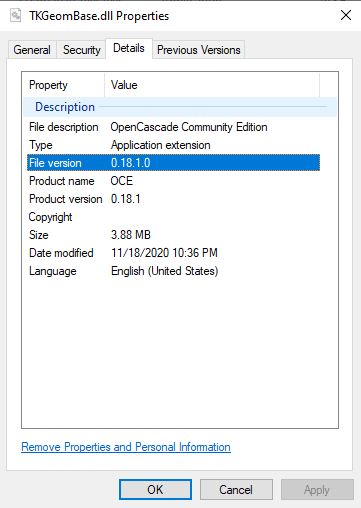The image size is (361, 508).
Task: Click OpenCascade Community Edition value
Action: coord(189,127)
